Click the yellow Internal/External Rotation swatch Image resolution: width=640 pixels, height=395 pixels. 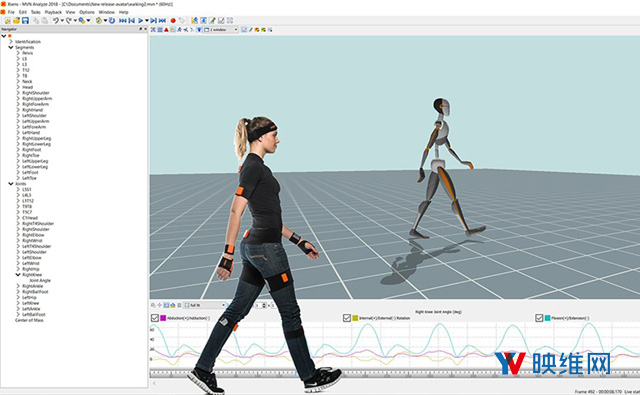[x=356, y=318]
